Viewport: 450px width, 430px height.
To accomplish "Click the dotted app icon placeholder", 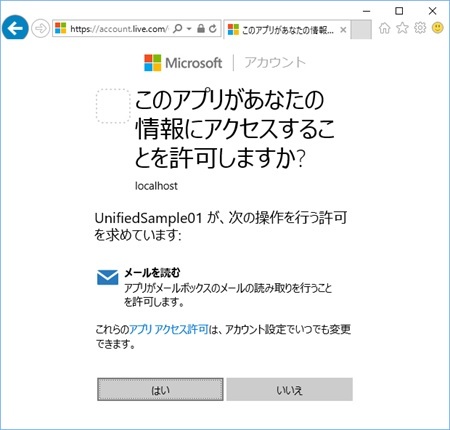I will pyautogui.click(x=113, y=106).
